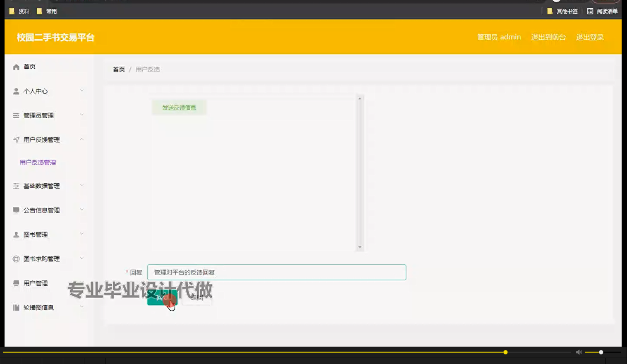Click the feedback box scroll-up arrow

point(360,98)
